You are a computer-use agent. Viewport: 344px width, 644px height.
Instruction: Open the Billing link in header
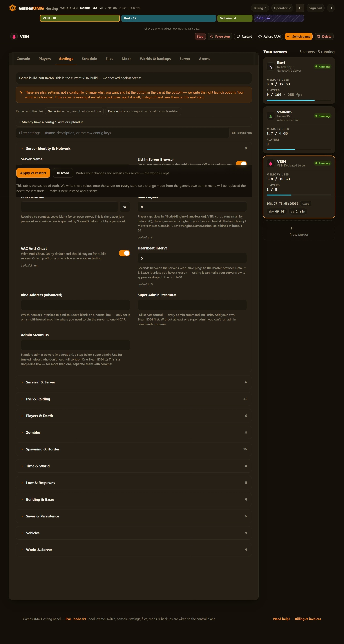(260, 8)
